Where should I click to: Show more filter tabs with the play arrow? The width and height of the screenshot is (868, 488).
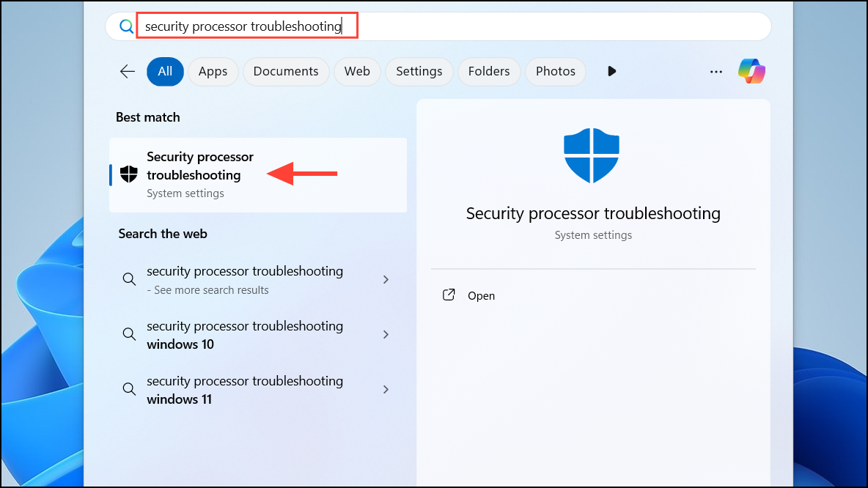coord(611,71)
